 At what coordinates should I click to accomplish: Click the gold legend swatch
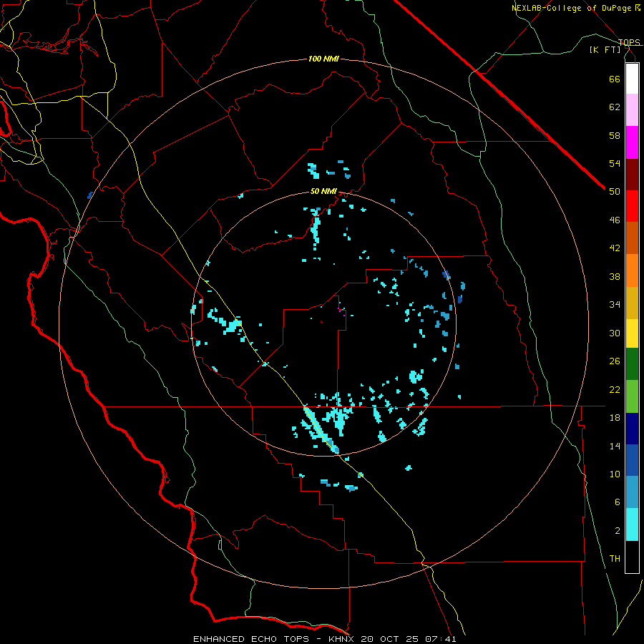point(632,303)
